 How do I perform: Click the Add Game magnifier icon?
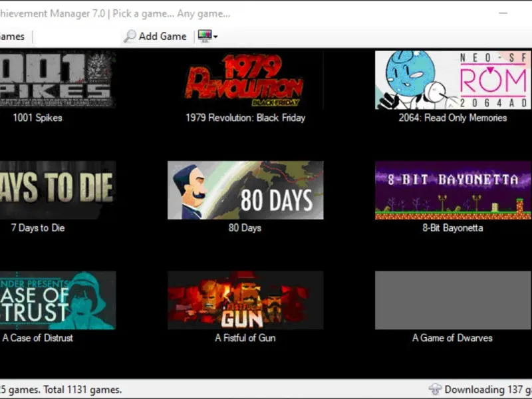(130, 36)
